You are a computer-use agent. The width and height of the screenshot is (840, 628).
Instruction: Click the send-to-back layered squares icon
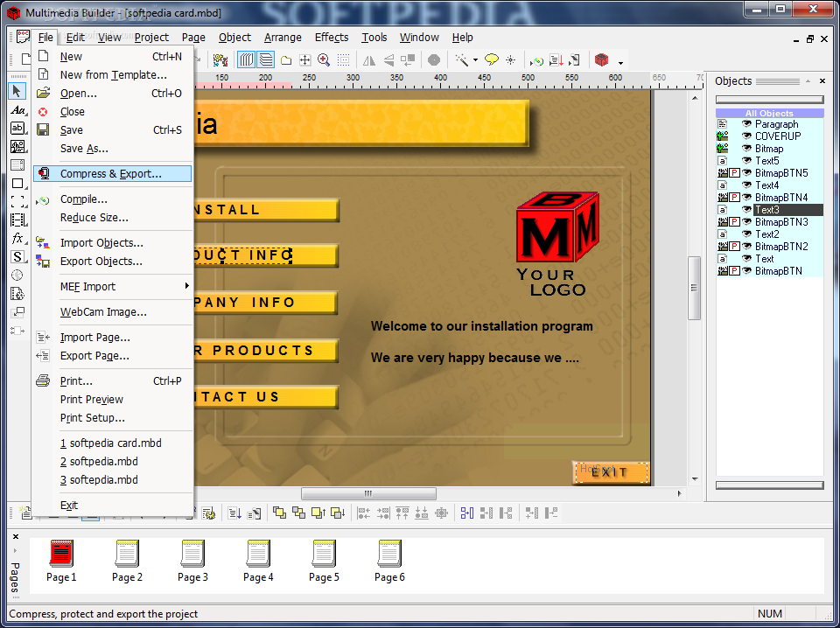[298, 513]
